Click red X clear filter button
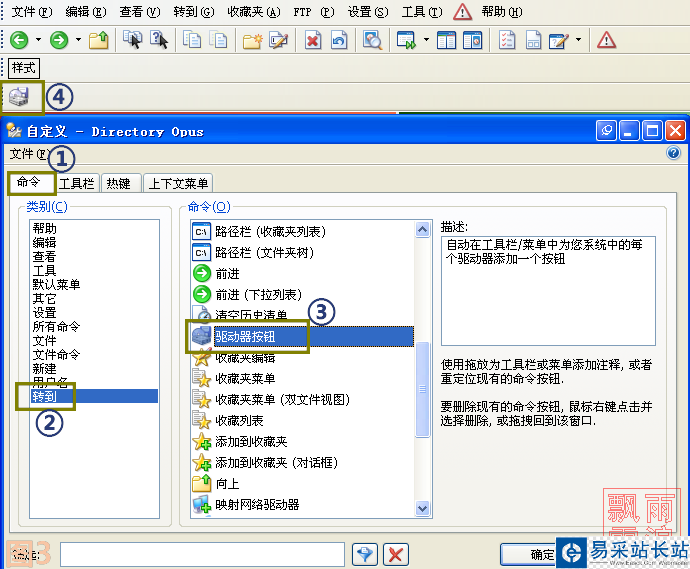This screenshot has width=690, height=569. pos(396,554)
